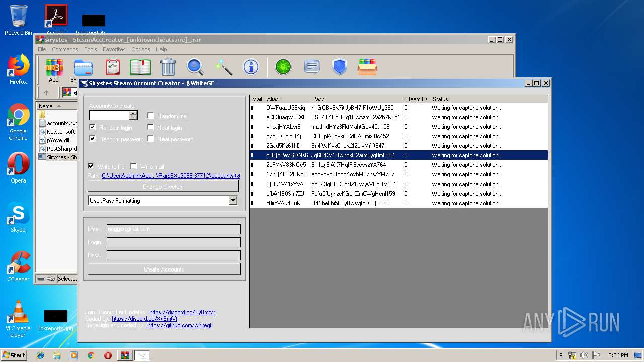Open WinRAR Commands menu
644x362 pixels.
[65, 49]
